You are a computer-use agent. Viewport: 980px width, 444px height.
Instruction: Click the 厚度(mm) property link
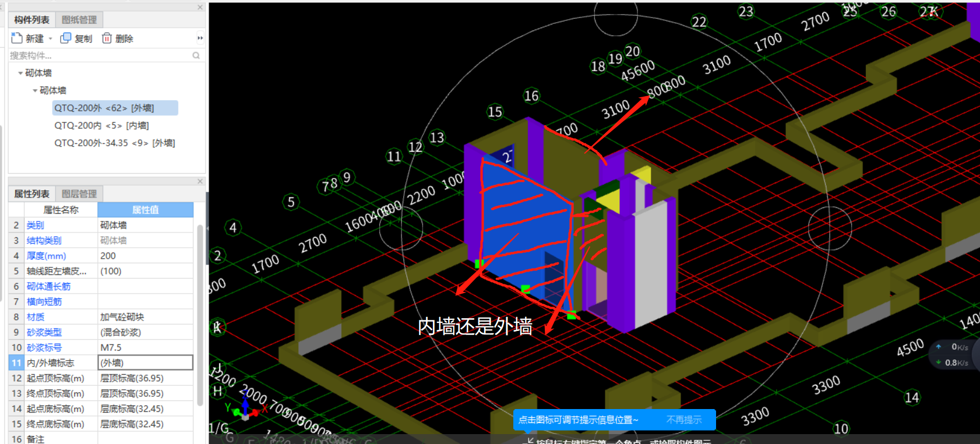(x=46, y=256)
